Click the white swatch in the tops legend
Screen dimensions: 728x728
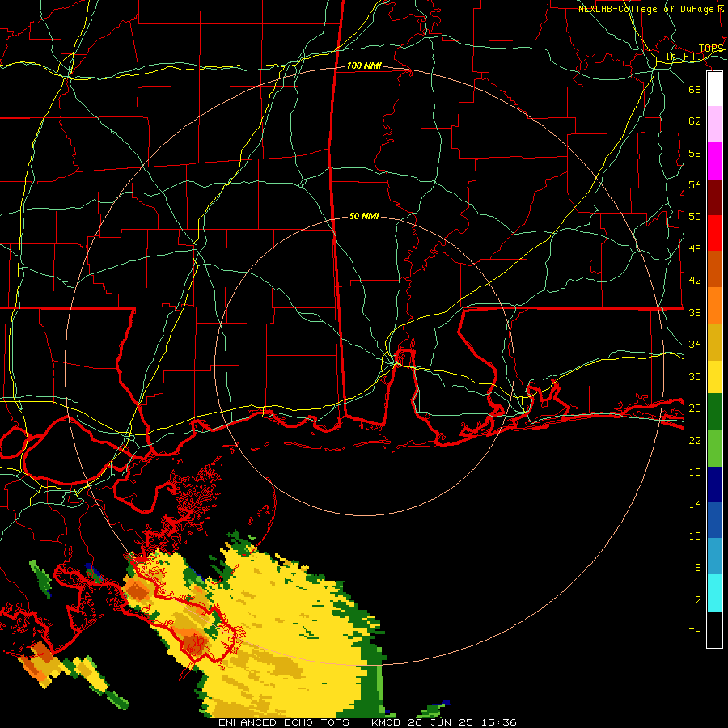pyautogui.click(x=714, y=89)
